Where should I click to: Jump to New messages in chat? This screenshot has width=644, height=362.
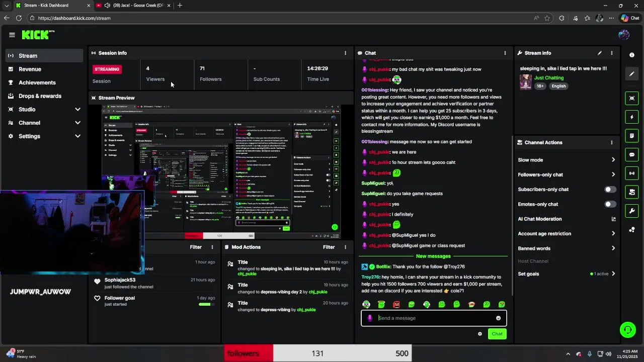433,256
